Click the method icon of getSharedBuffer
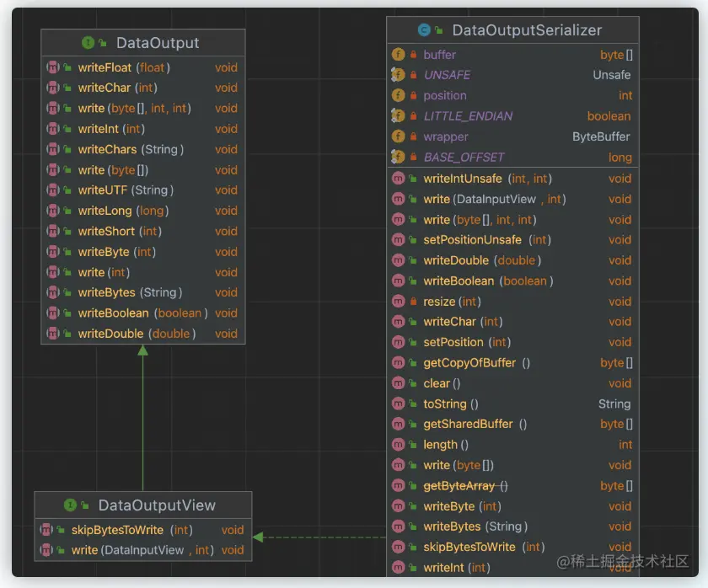The height and width of the screenshot is (588, 708). 398,424
